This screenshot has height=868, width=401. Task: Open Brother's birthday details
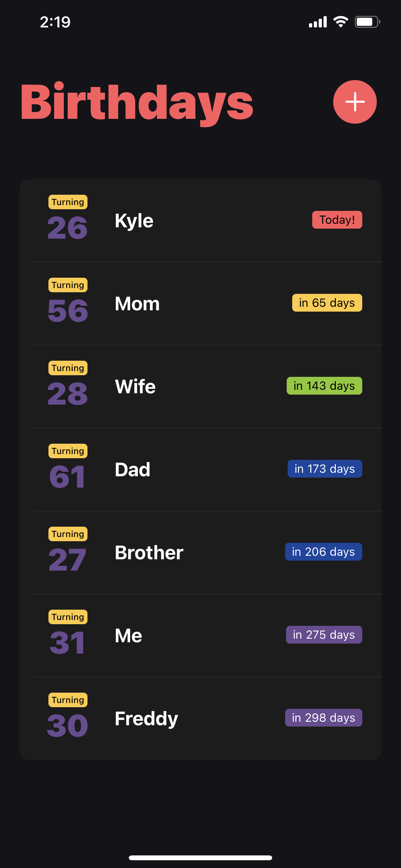(x=200, y=552)
